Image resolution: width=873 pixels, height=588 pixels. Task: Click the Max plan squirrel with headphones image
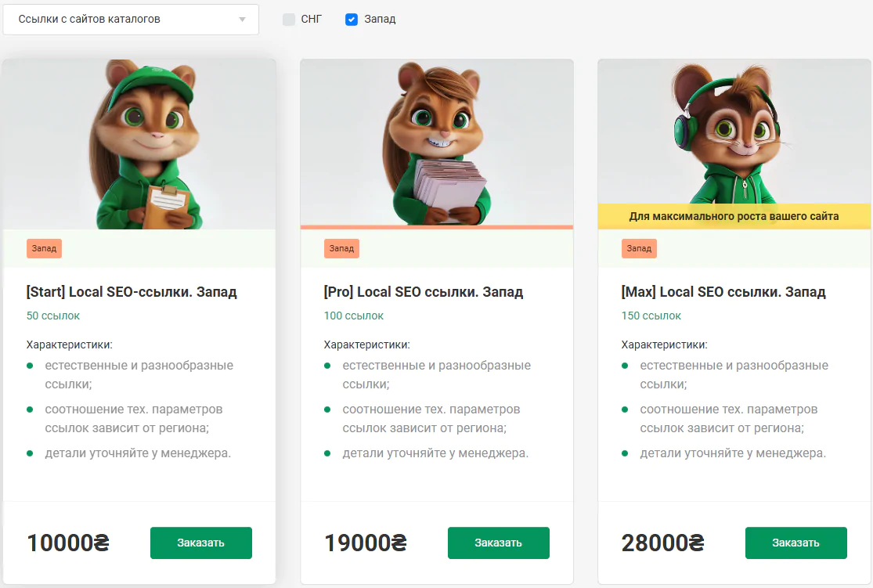click(x=734, y=132)
